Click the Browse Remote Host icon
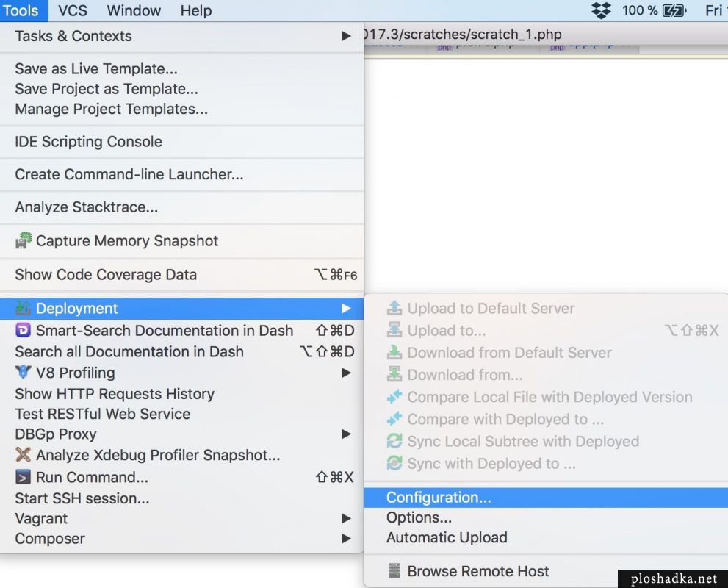Screen dimensions: 728x588 [x=394, y=570]
